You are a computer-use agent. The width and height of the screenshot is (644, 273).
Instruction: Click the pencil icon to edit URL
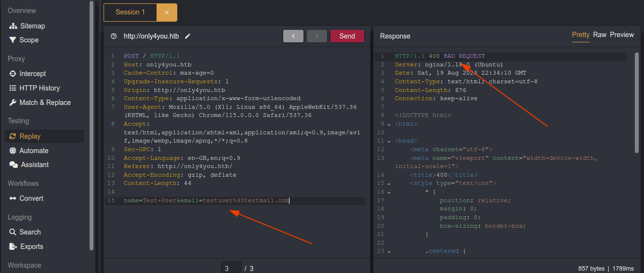point(188,36)
